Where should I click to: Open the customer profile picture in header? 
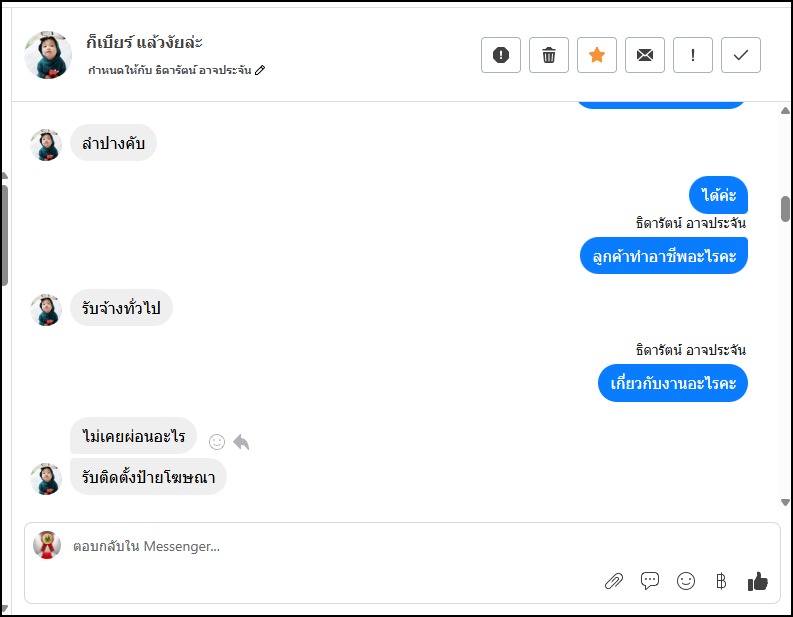pyautogui.click(x=48, y=55)
